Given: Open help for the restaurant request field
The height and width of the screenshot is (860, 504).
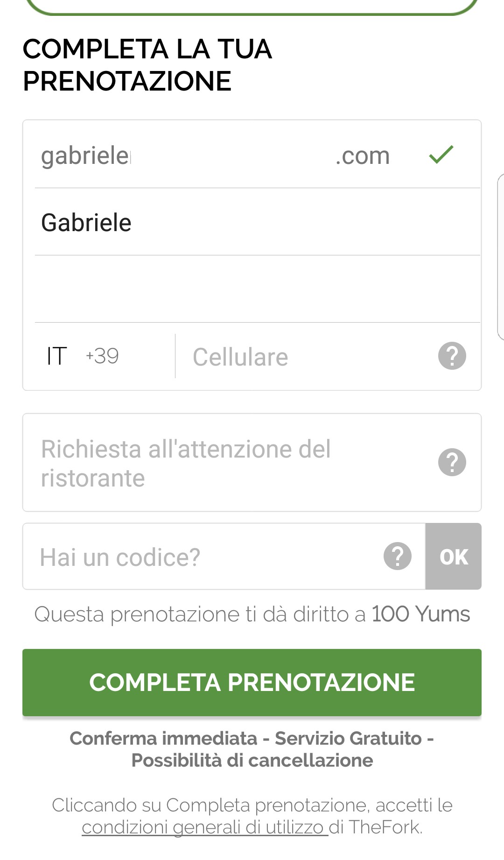Looking at the screenshot, I should pos(452,462).
